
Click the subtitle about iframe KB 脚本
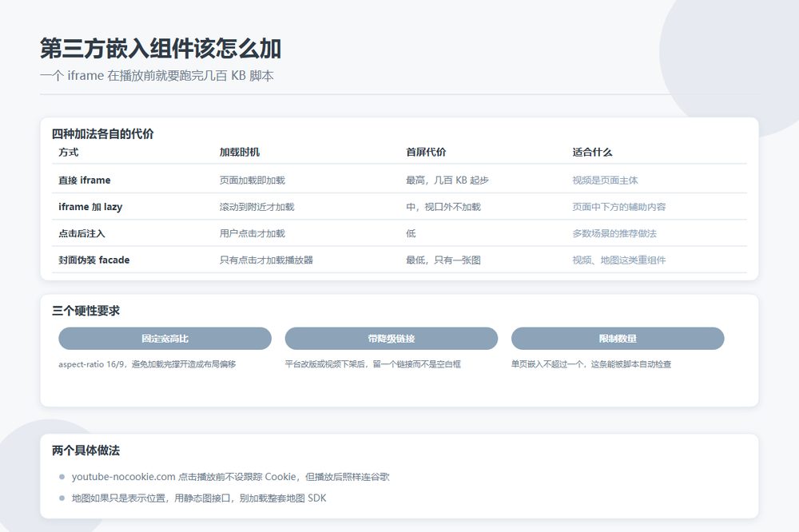pos(157,75)
